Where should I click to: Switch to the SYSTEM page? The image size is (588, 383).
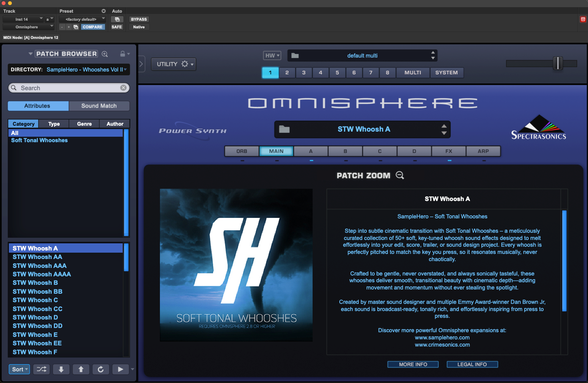(x=447, y=72)
